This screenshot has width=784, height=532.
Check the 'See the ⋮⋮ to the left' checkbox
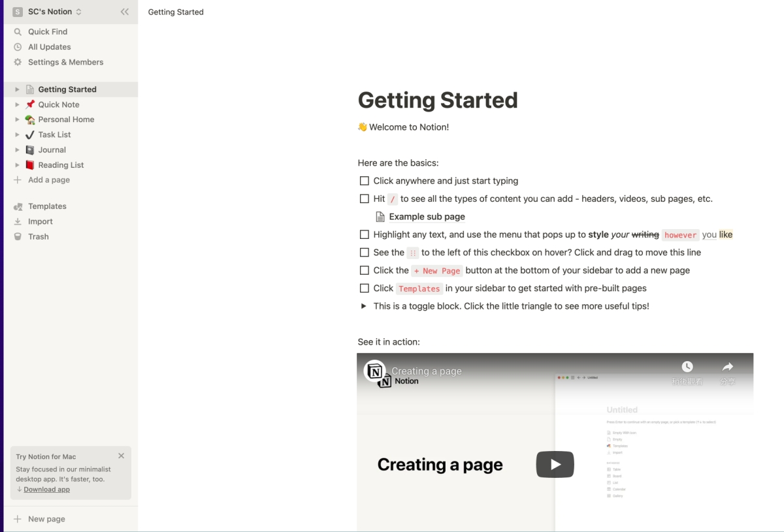click(365, 252)
